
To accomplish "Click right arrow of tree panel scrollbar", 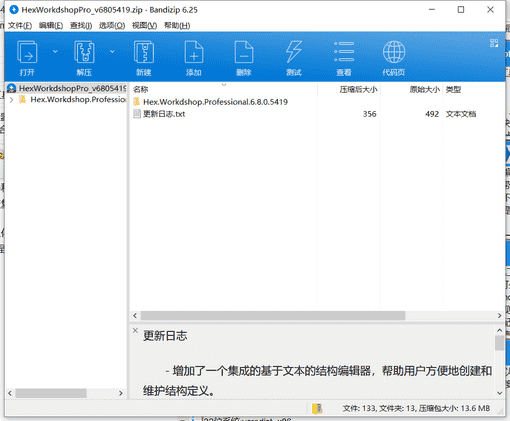I will point(121,393).
